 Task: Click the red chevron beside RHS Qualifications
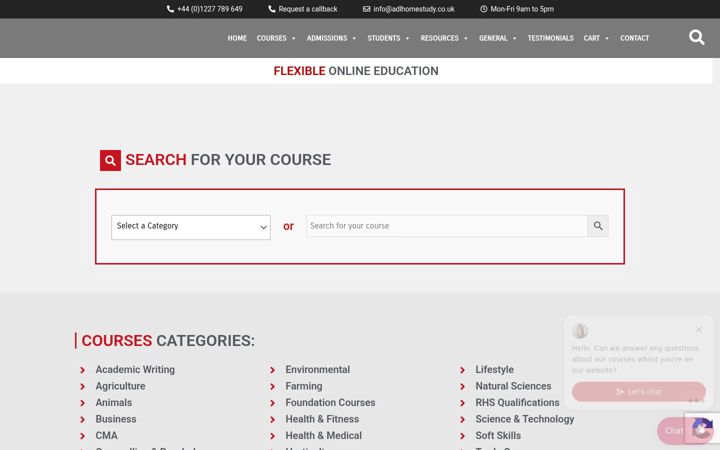(x=463, y=403)
